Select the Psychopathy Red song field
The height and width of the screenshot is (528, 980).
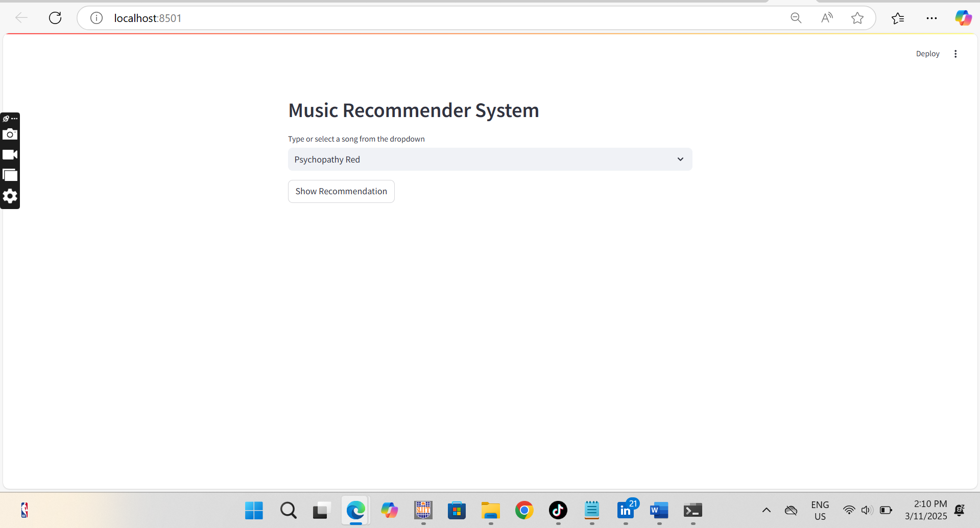click(x=490, y=159)
